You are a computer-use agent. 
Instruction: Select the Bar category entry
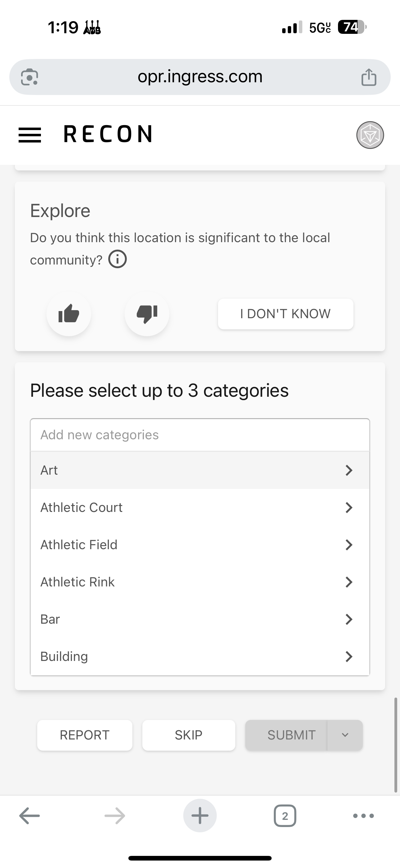pyautogui.click(x=200, y=619)
